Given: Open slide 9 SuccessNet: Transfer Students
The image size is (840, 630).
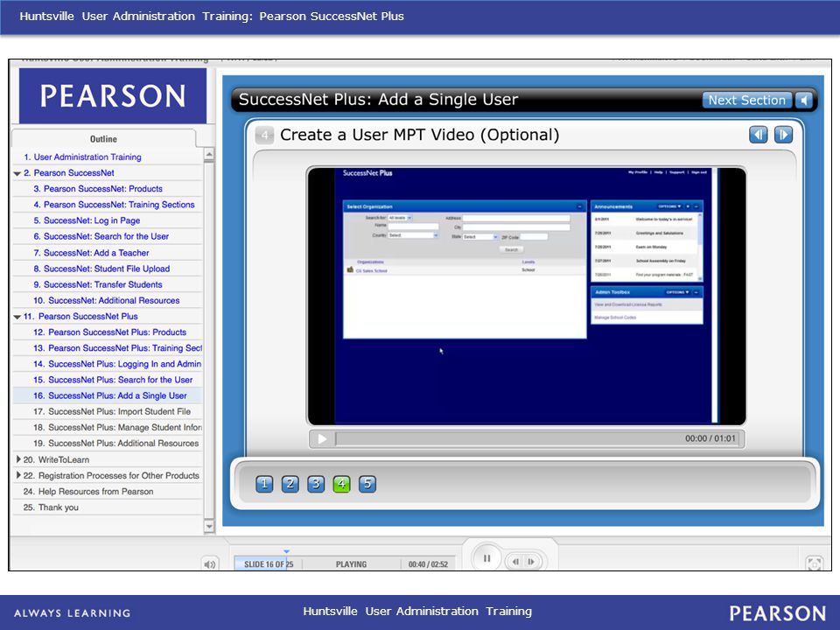Looking at the screenshot, I should (97, 284).
